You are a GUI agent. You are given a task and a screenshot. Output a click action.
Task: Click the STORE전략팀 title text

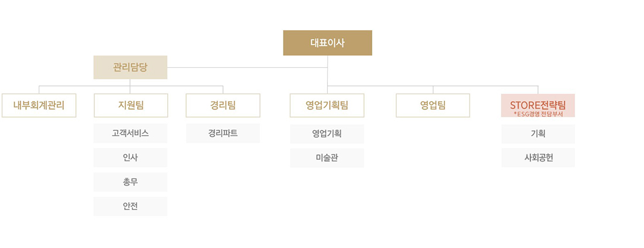(x=538, y=105)
